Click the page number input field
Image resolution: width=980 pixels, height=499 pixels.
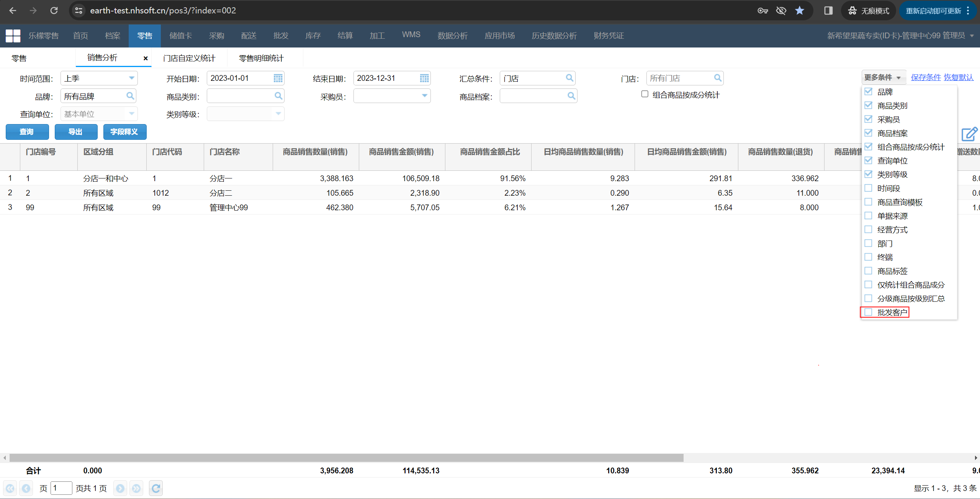pos(61,488)
